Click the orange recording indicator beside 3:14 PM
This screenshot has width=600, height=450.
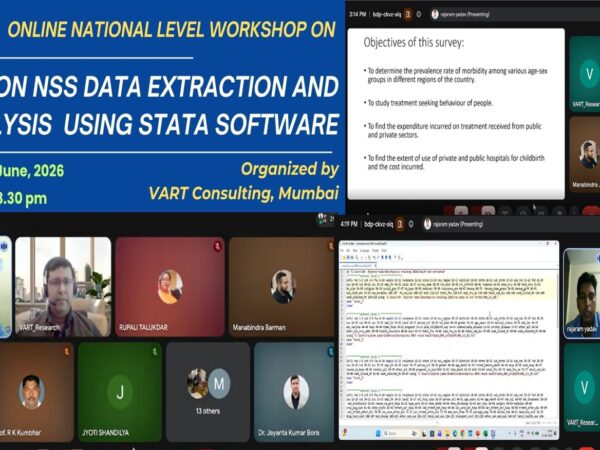click(x=408, y=15)
